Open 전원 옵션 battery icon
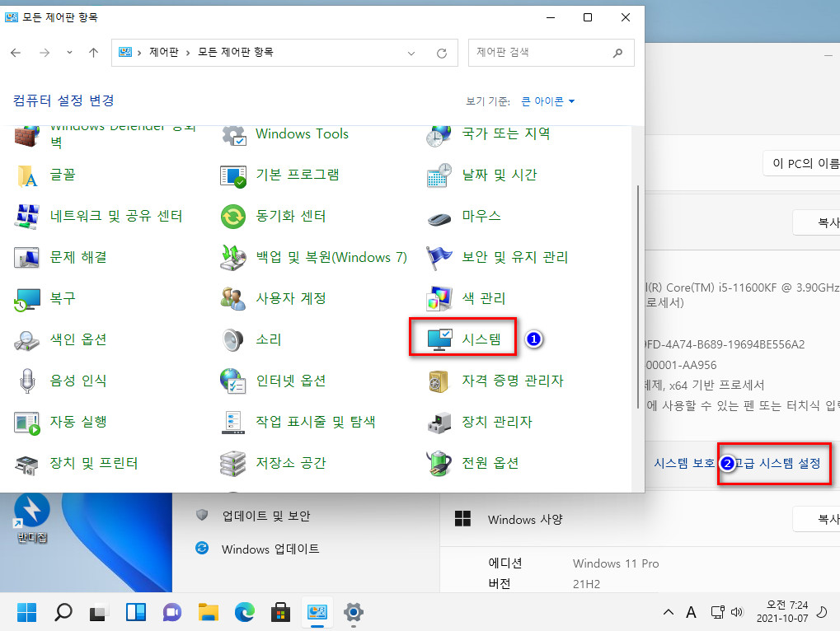This screenshot has height=631, width=840. point(439,463)
